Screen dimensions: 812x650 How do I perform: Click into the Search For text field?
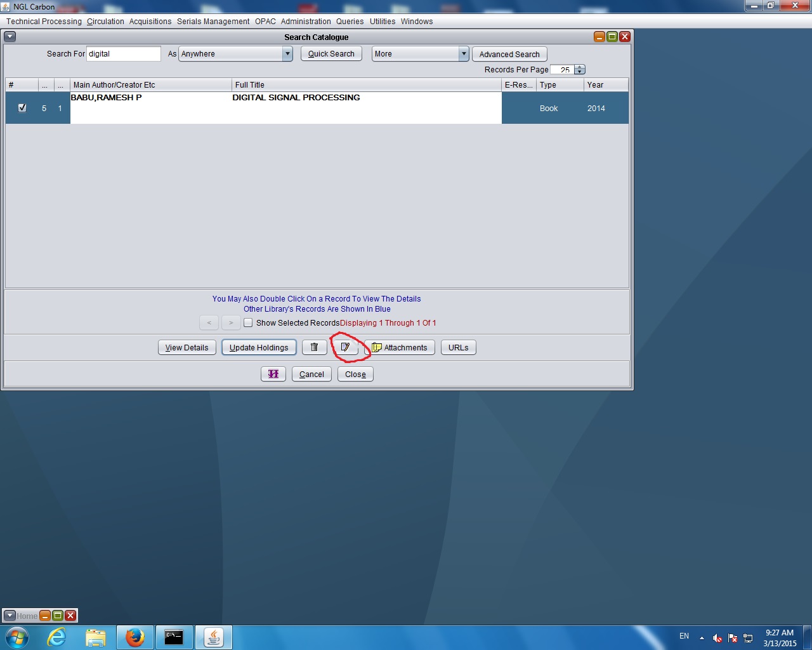point(123,54)
